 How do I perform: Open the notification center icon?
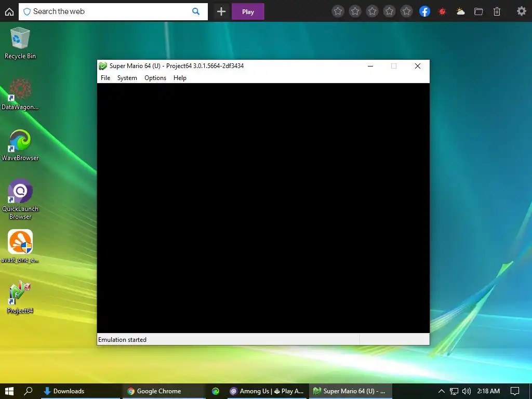(515, 391)
